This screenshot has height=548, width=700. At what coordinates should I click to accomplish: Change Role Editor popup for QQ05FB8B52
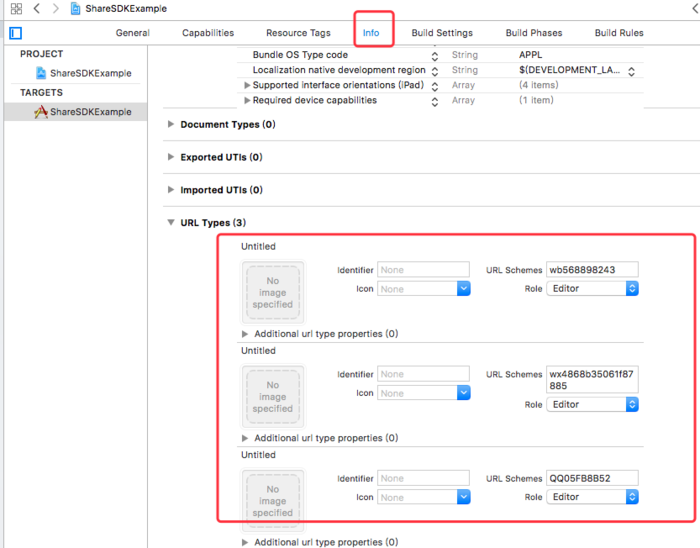[592, 497]
